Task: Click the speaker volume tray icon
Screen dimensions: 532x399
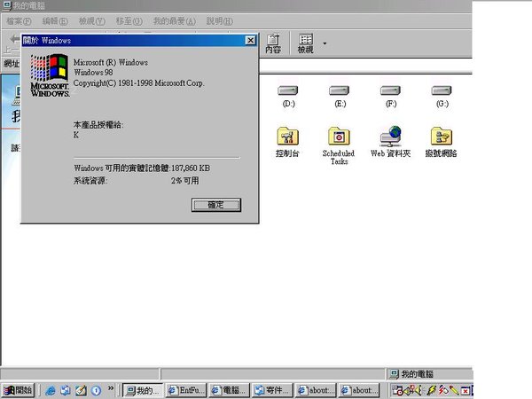Action: pos(419,390)
